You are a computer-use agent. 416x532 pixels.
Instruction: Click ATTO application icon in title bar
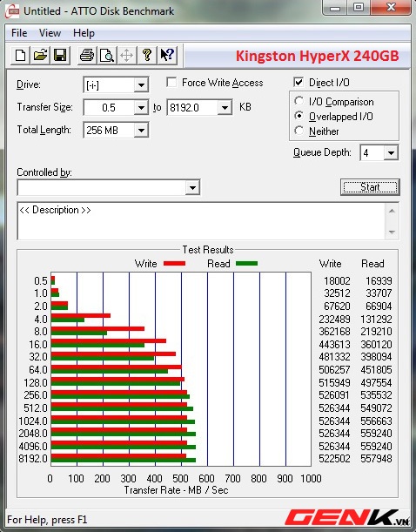12,10
